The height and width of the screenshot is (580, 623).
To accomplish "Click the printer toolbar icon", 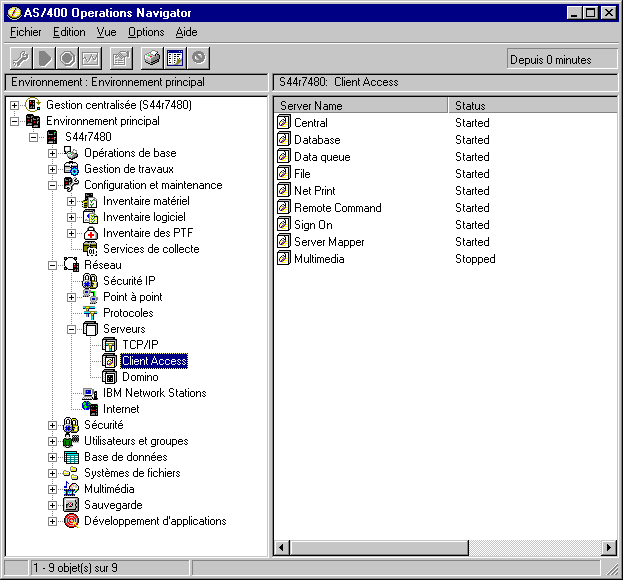I will pos(152,59).
